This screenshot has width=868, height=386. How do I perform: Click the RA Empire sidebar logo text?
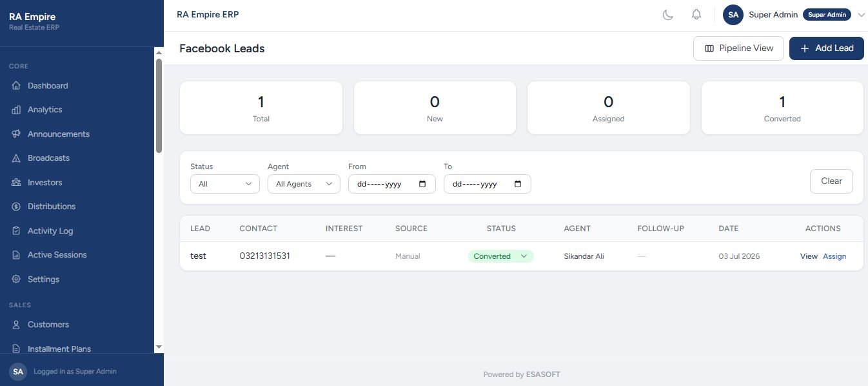[x=32, y=17]
